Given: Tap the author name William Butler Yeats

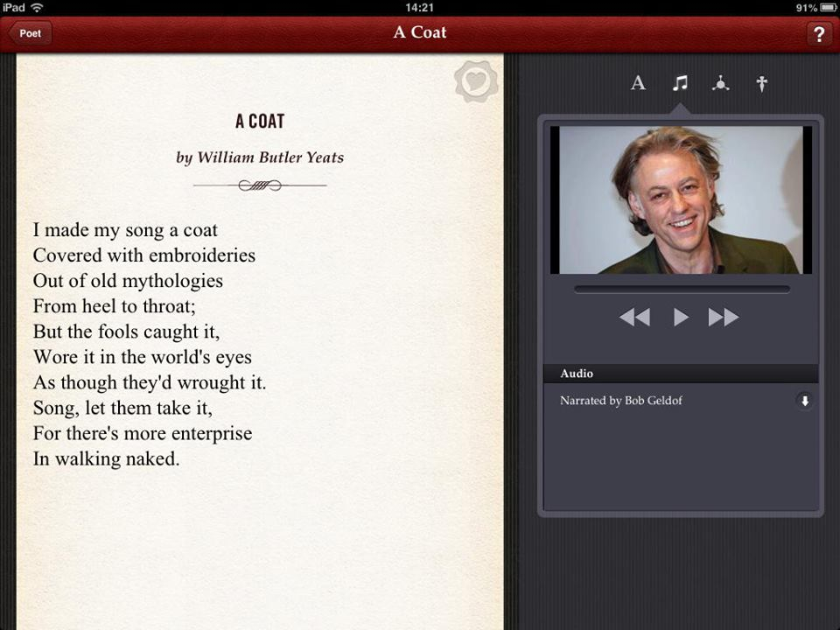Looking at the screenshot, I should [x=260, y=157].
